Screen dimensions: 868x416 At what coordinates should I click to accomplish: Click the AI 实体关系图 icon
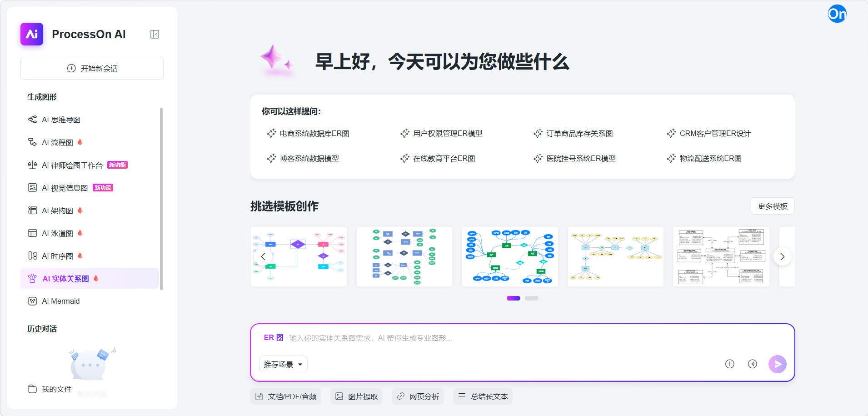click(32, 278)
